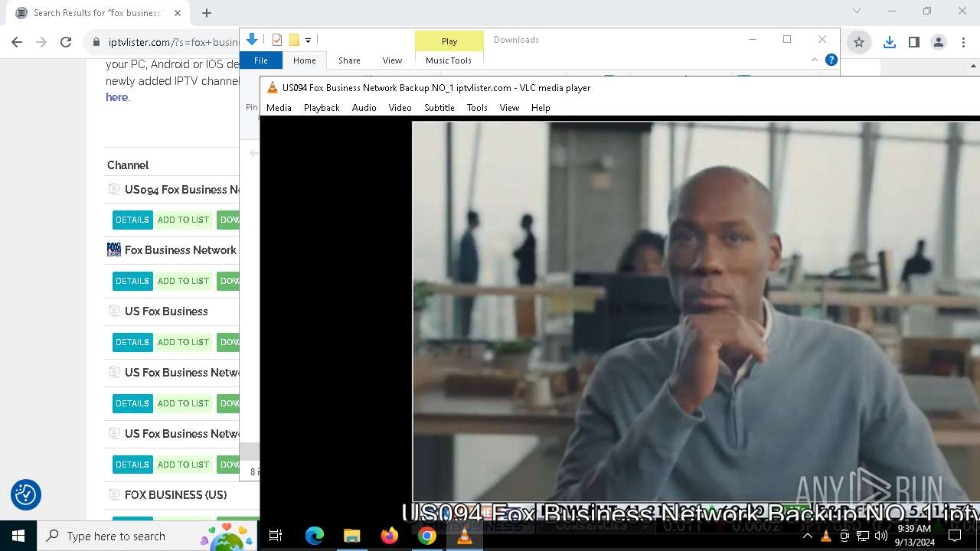Open Explorer help icon
The image size is (980, 551).
(831, 60)
